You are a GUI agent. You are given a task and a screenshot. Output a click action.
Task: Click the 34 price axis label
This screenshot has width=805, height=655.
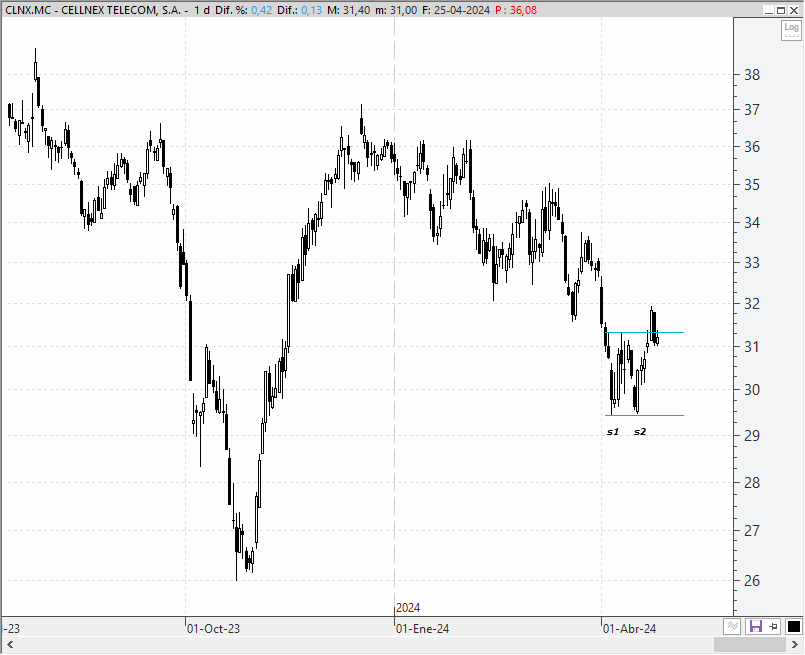pos(752,223)
